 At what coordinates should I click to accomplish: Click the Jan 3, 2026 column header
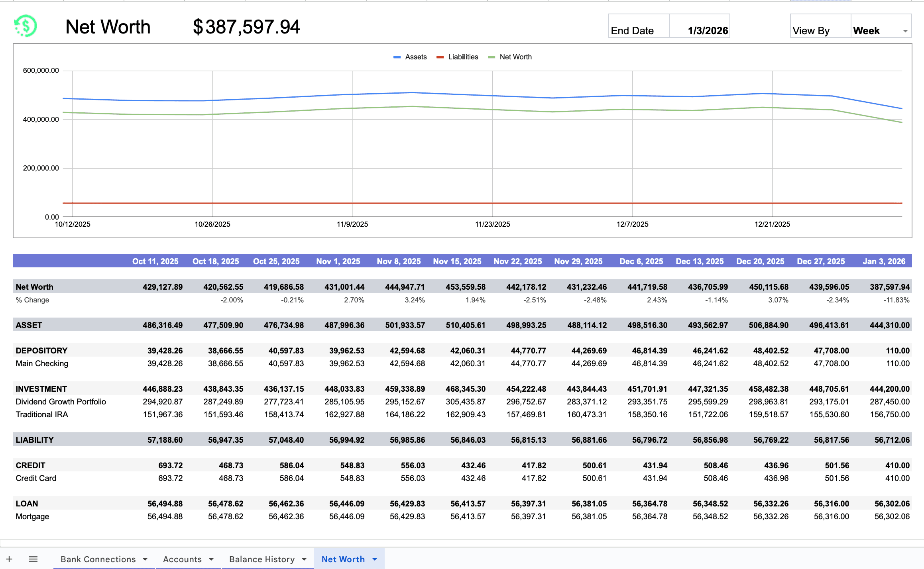click(885, 261)
